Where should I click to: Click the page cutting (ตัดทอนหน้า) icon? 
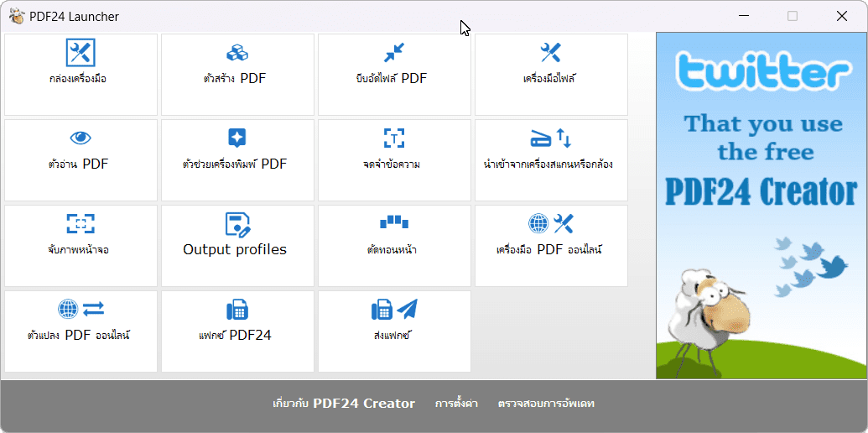pos(394,222)
